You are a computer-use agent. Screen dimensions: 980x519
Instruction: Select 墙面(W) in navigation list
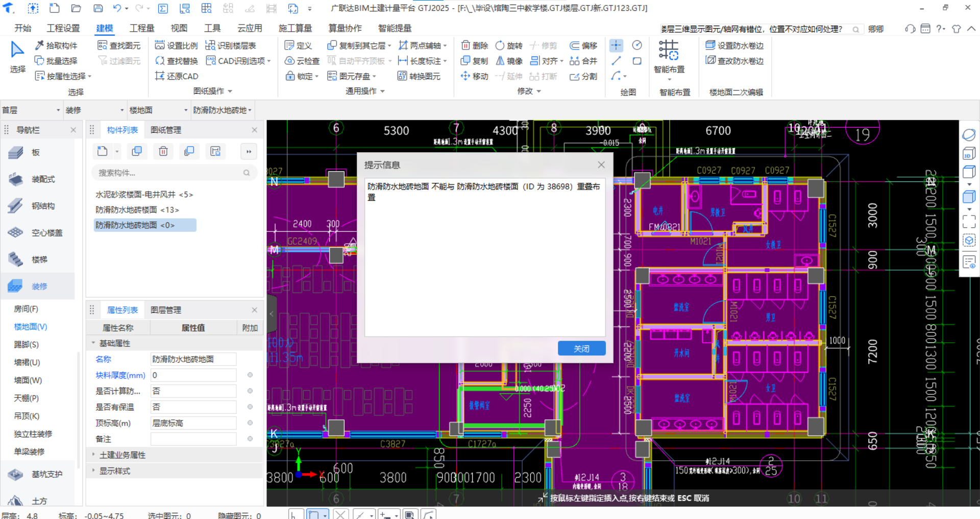click(28, 381)
